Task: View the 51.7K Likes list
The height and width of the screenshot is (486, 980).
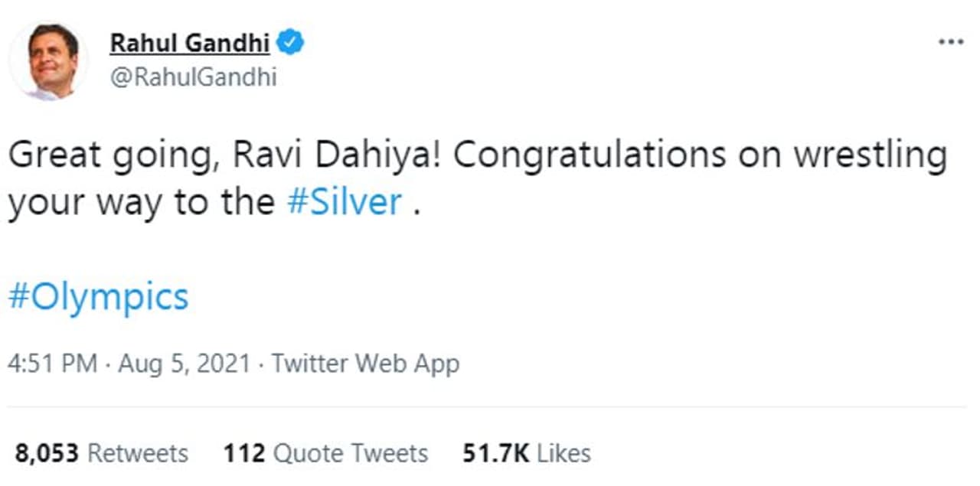Action: (x=526, y=453)
